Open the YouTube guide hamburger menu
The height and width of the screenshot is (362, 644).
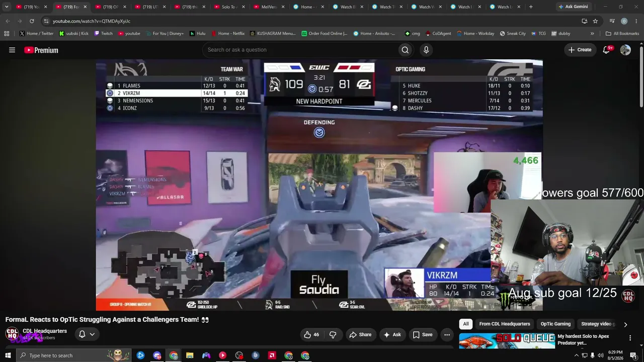click(12, 50)
